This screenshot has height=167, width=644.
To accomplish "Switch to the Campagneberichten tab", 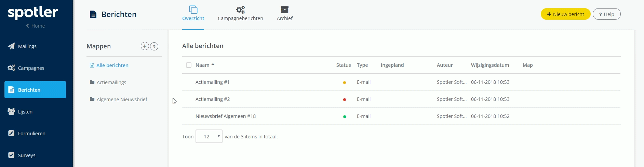I will (x=240, y=14).
